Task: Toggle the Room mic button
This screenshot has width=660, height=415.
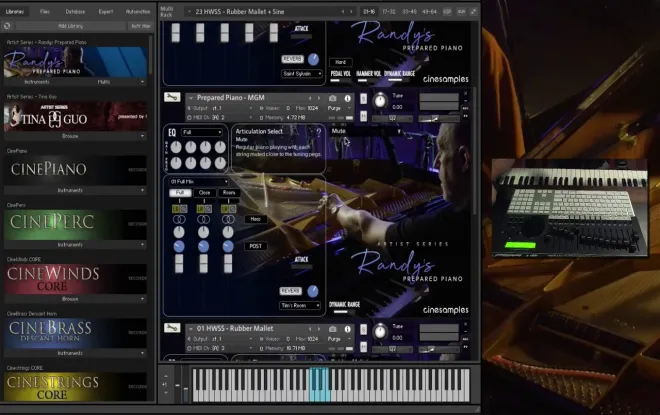Action: (229, 193)
